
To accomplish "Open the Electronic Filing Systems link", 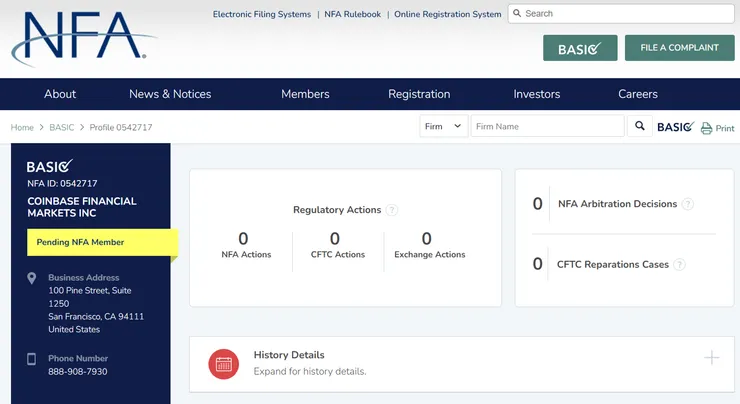I will (x=263, y=15).
